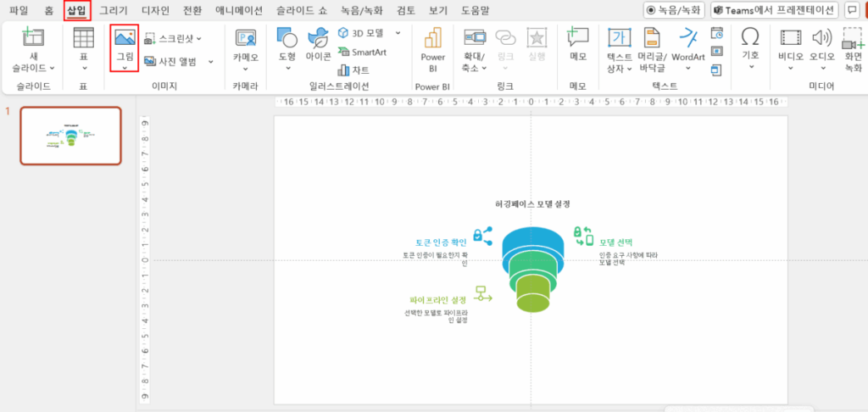Select slide 1 thumbnail
The width and height of the screenshot is (868, 412).
click(71, 136)
